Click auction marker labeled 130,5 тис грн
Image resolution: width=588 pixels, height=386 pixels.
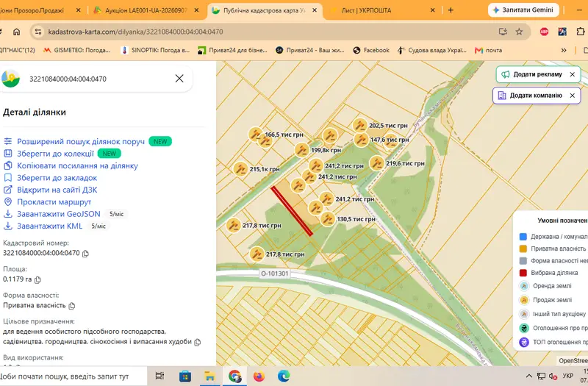pyautogui.click(x=328, y=219)
